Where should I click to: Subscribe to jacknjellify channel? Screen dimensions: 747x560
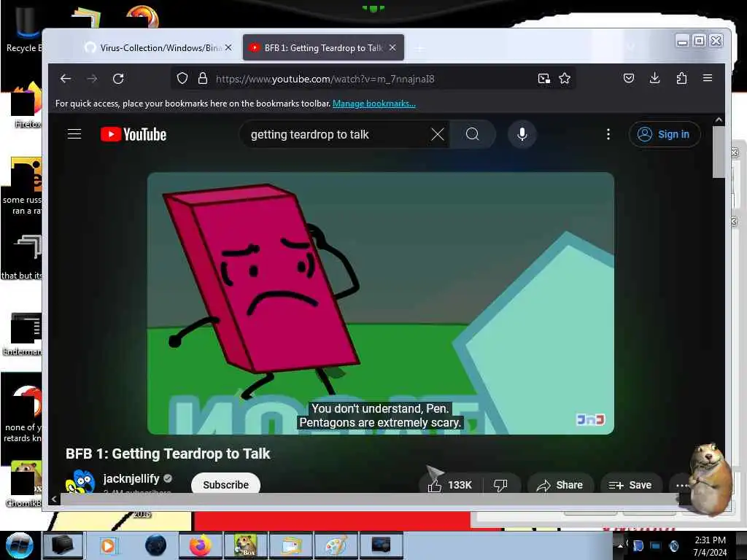226,484
